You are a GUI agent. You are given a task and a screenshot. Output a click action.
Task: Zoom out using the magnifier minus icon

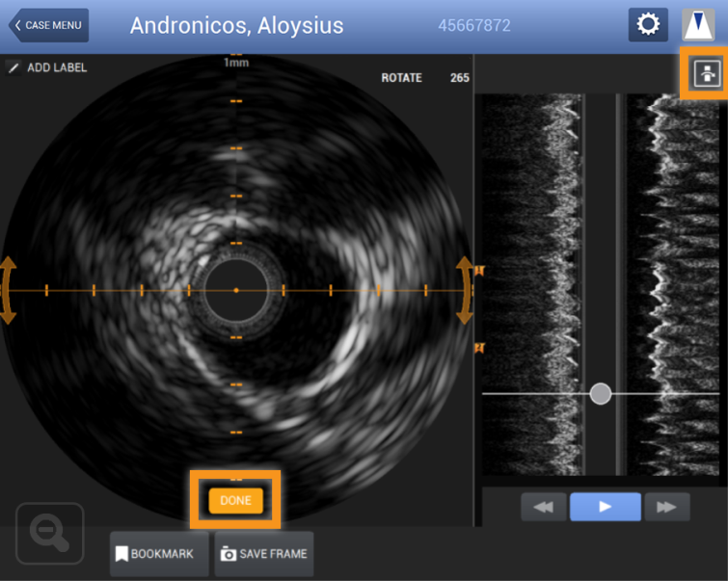click(50, 533)
